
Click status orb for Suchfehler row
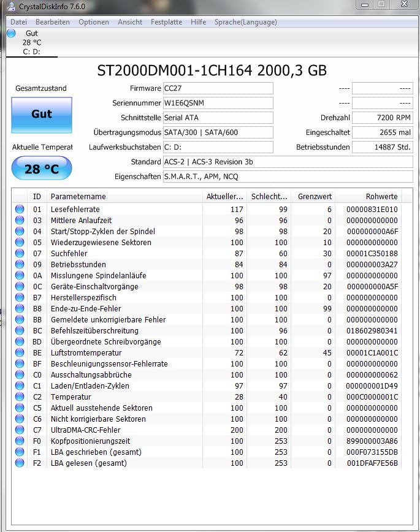[20, 253]
